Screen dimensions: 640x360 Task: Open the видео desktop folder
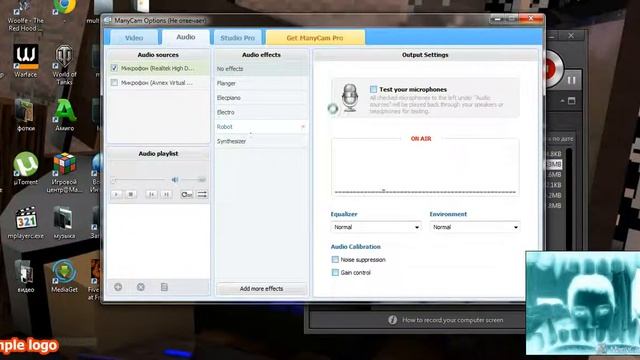(26, 276)
